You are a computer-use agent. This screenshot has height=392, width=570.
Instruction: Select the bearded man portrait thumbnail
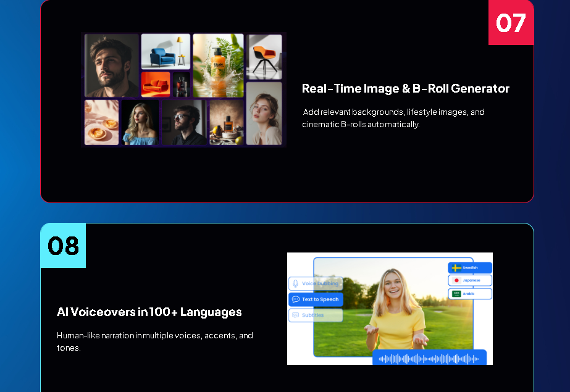tap(111, 65)
